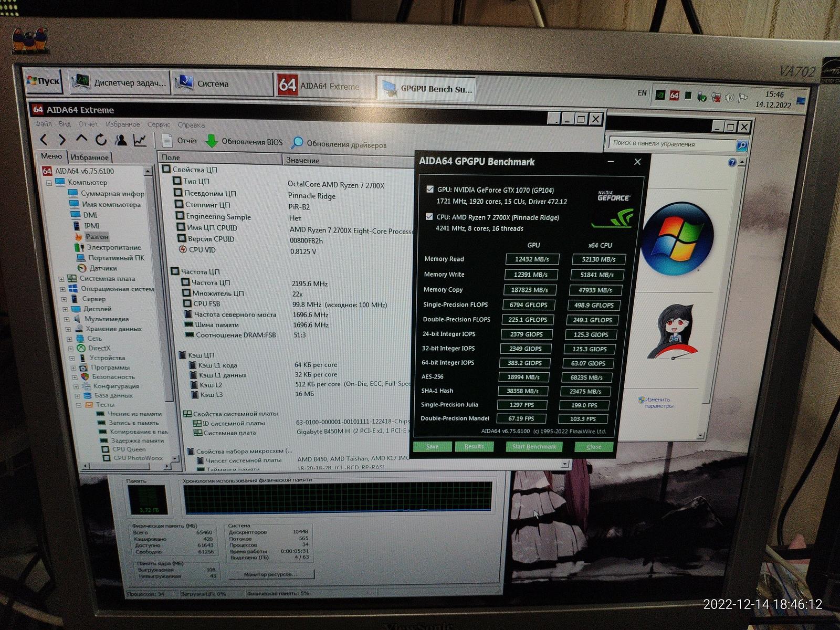Click the power plug tray icon

coord(716,97)
